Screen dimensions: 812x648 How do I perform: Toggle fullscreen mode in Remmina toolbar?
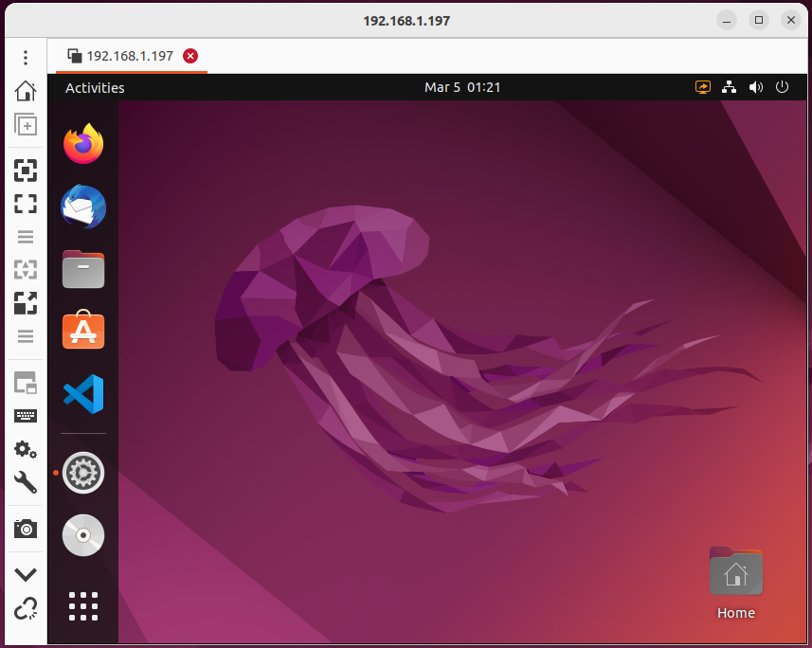click(x=26, y=204)
